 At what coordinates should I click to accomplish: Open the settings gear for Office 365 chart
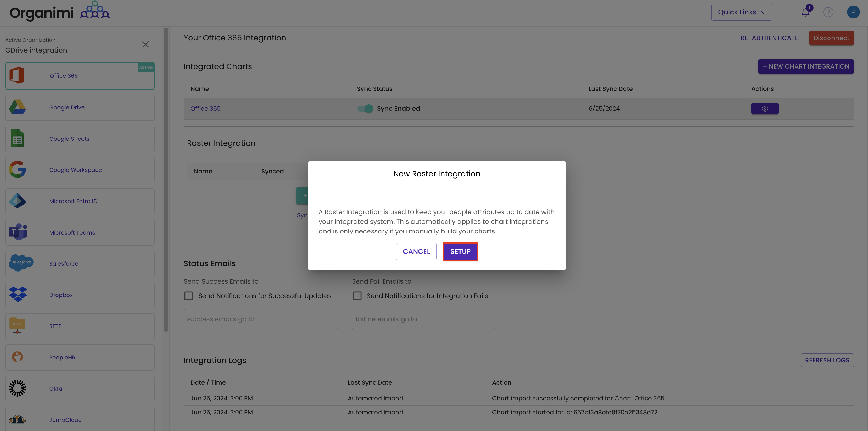point(765,109)
